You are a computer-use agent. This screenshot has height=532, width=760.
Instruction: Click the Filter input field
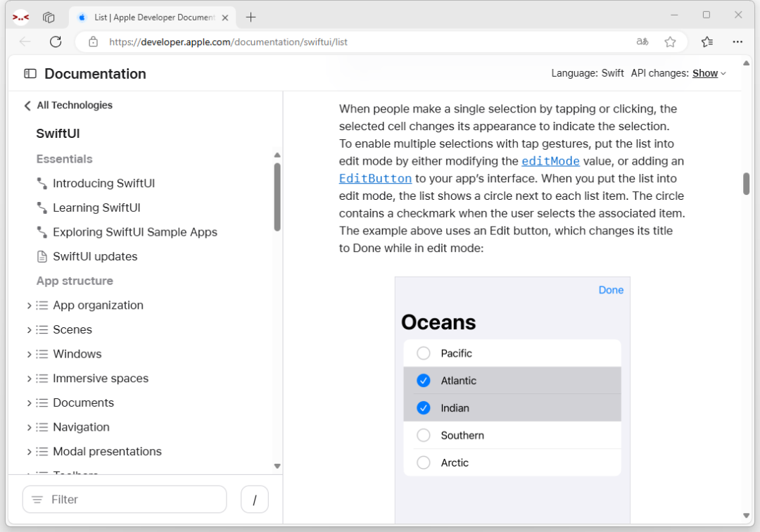coord(125,500)
